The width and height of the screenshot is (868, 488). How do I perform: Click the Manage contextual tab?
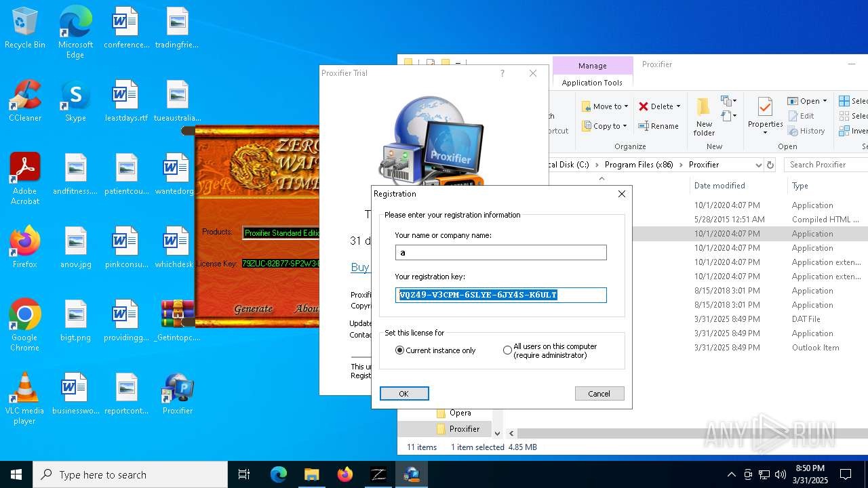click(592, 66)
